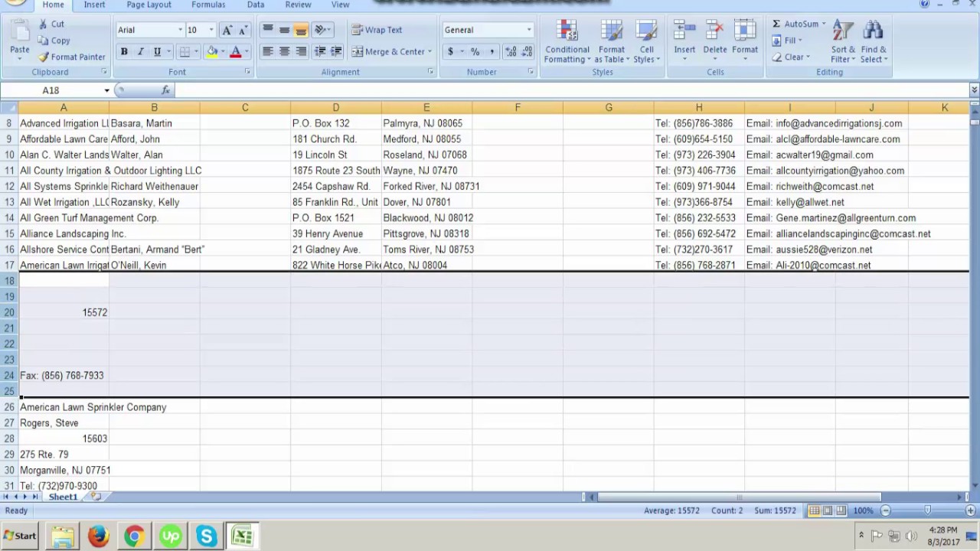The height and width of the screenshot is (551, 980).
Task: Open Cell Styles gallery
Action: tap(646, 42)
